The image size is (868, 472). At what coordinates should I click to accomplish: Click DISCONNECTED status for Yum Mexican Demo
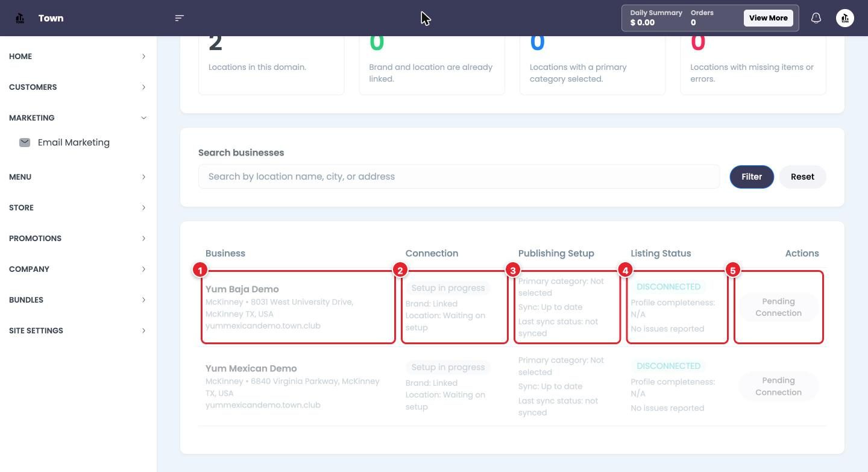tap(668, 366)
